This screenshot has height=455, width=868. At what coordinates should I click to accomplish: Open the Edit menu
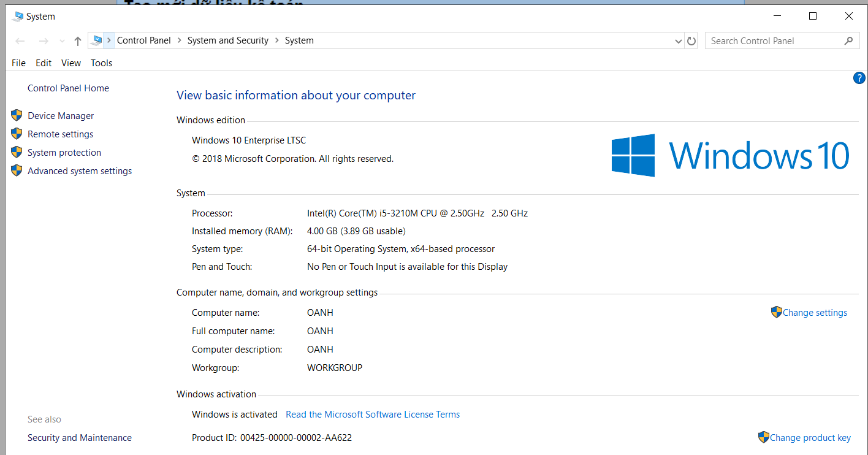44,63
